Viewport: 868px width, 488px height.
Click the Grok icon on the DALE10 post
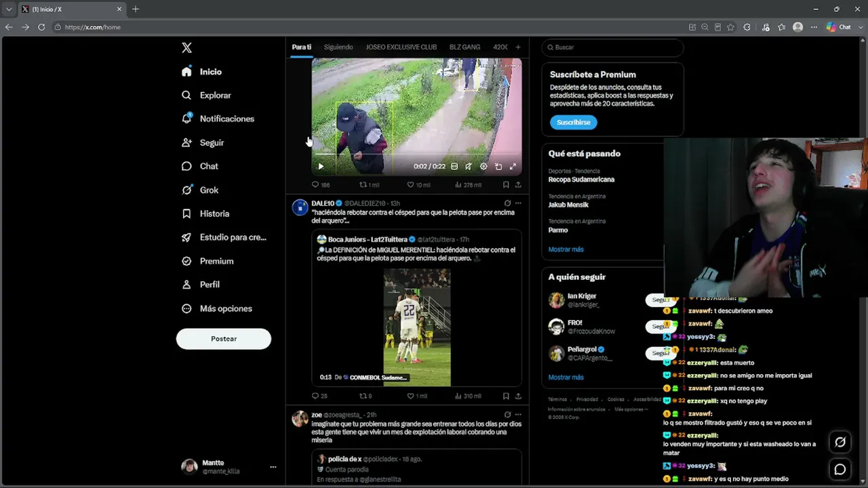[507, 203]
